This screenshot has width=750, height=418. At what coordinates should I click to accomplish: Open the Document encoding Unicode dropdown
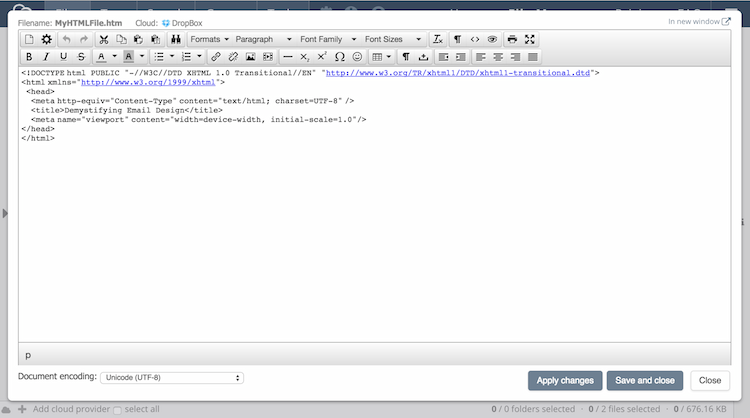pyautogui.click(x=173, y=378)
